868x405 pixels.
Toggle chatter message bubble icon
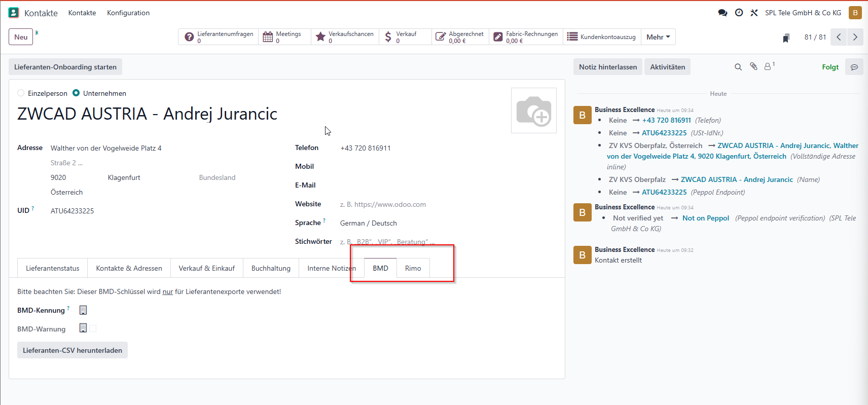pos(854,67)
